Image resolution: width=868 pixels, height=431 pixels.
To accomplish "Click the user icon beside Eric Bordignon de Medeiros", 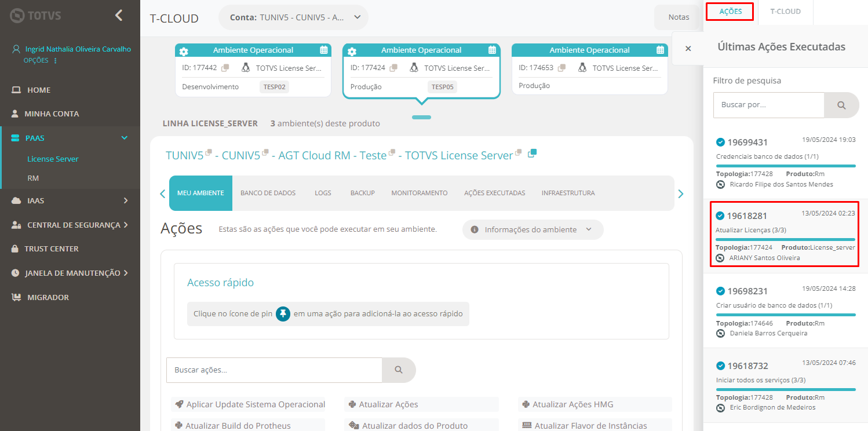I will pyautogui.click(x=721, y=407).
